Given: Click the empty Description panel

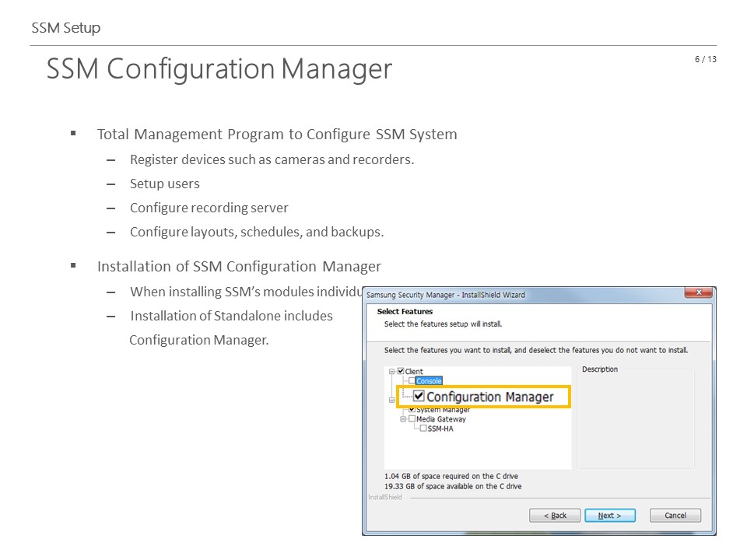Looking at the screenshot, I should tap(636, 421).
